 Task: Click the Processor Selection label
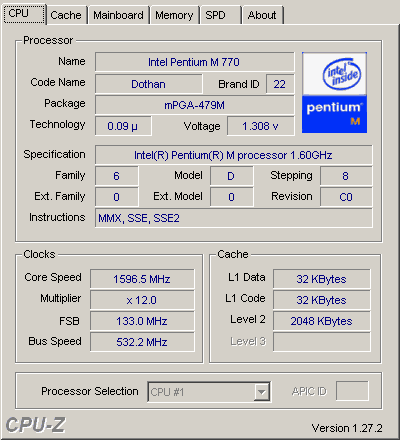click(90, 391)
